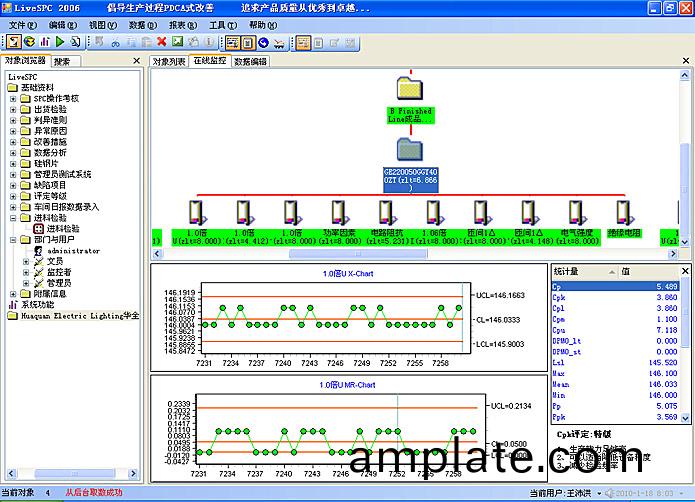Click the GE220050GGT40 folder node
The height and width of the screenshot is (502, 695).
pos(410,150)
